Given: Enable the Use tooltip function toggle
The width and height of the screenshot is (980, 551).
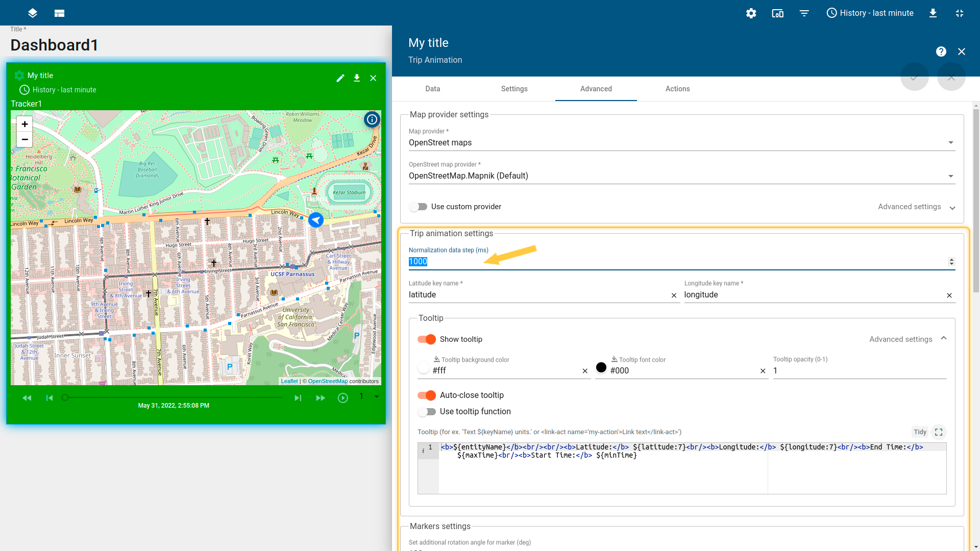Looking at the screenshot, I should coord(426,412).
